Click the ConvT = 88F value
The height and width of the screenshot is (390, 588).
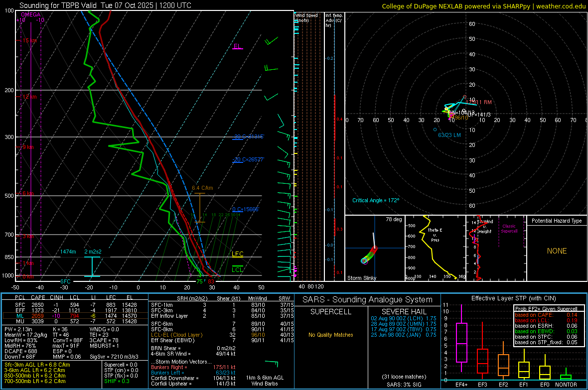click(x=68, y=341)
